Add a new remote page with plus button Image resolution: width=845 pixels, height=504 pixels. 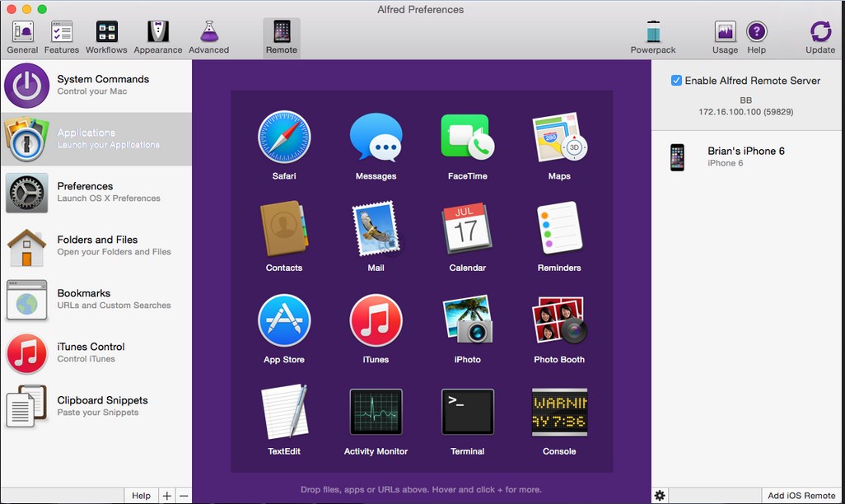click(167, 495)
